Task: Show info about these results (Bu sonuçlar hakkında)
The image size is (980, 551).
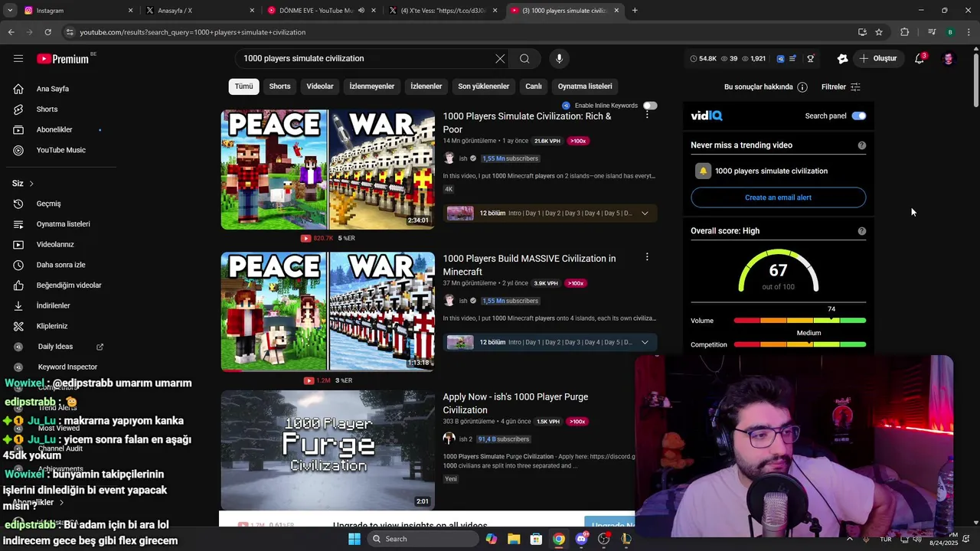Action: pyautogui.click(x=766, y=87)
